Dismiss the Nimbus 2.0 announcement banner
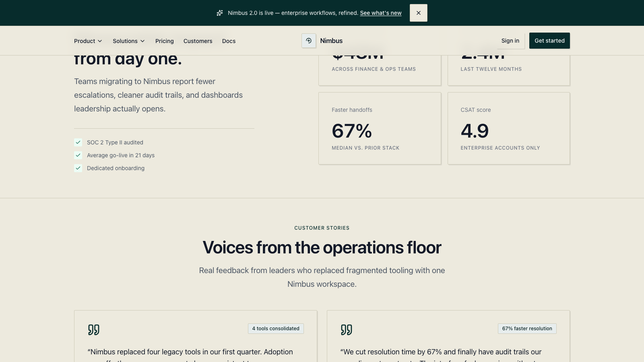Screen dimensions: 644x362 click(x=419, y=13)
